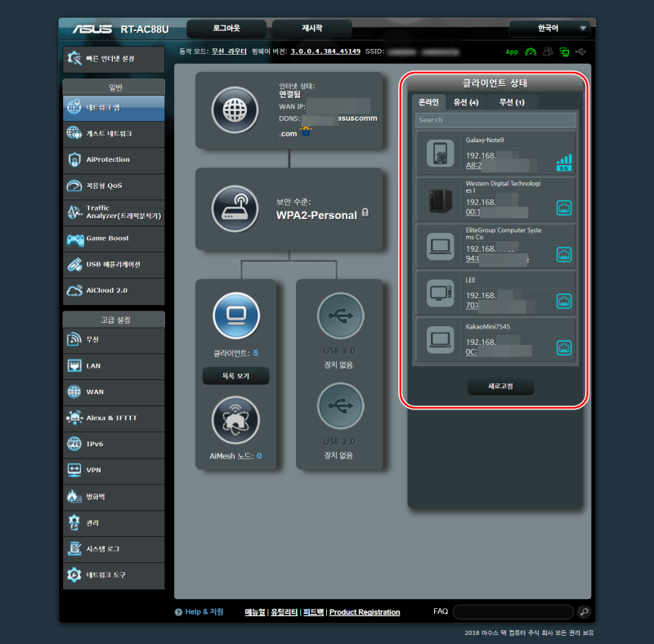This screenshot has height=644, width=654.
Task: Switch to the 유선 (4) wired tab
Action: pos(466,102)
